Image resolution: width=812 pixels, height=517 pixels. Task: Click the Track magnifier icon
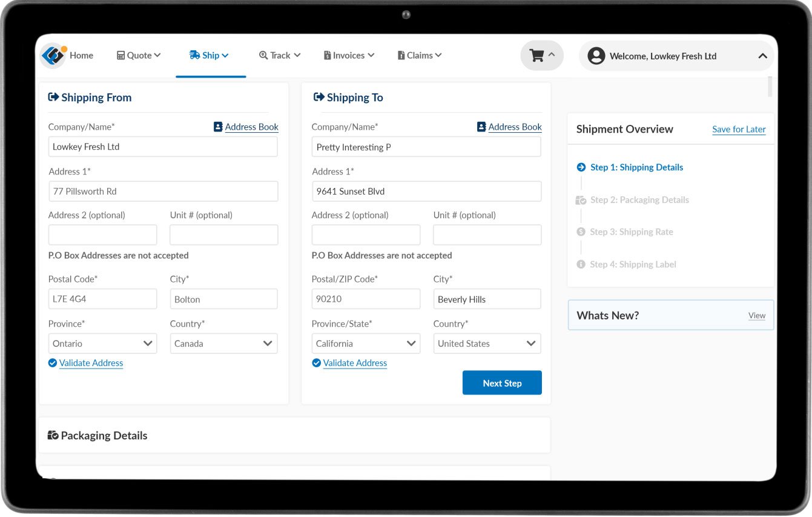[x=263, y=55]
